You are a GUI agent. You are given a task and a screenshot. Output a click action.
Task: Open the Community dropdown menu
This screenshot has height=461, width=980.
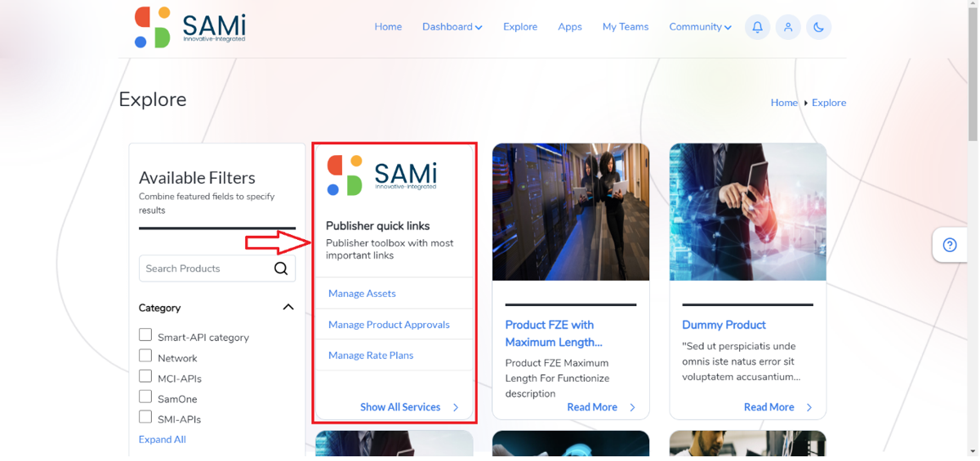pyautogui.click(x=700, y=27)
